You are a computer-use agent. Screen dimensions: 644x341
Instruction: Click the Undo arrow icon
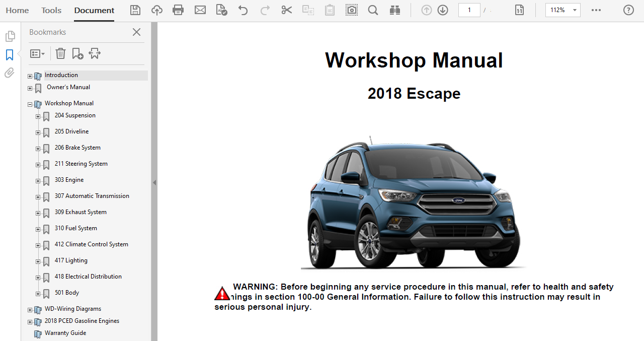[243, 10]
